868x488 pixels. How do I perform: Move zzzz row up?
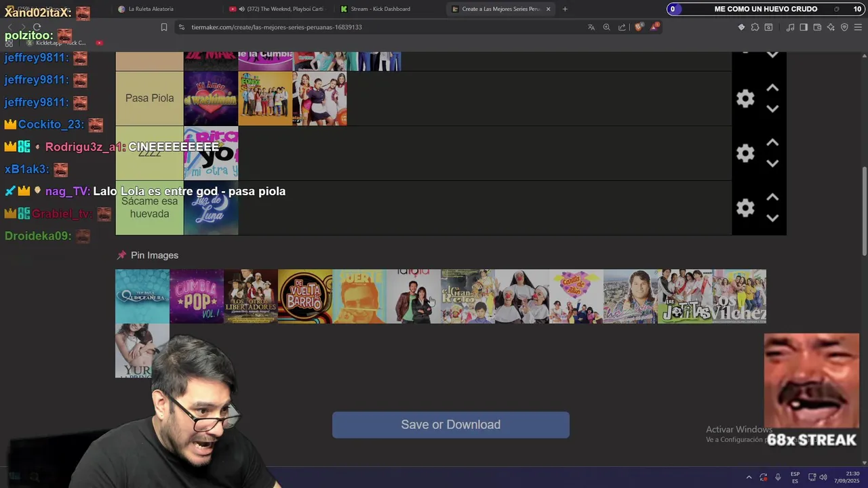click(772, 143)
